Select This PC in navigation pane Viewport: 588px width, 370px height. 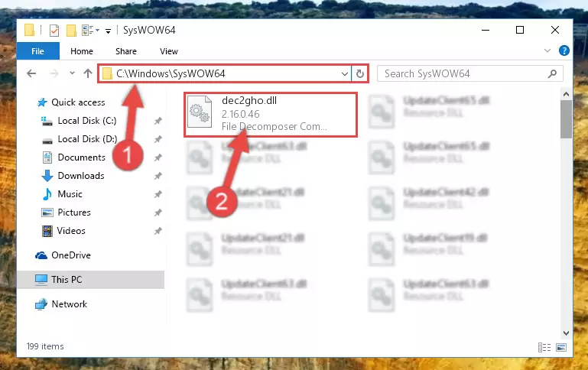pyautogui.click(x=90, y=280)
